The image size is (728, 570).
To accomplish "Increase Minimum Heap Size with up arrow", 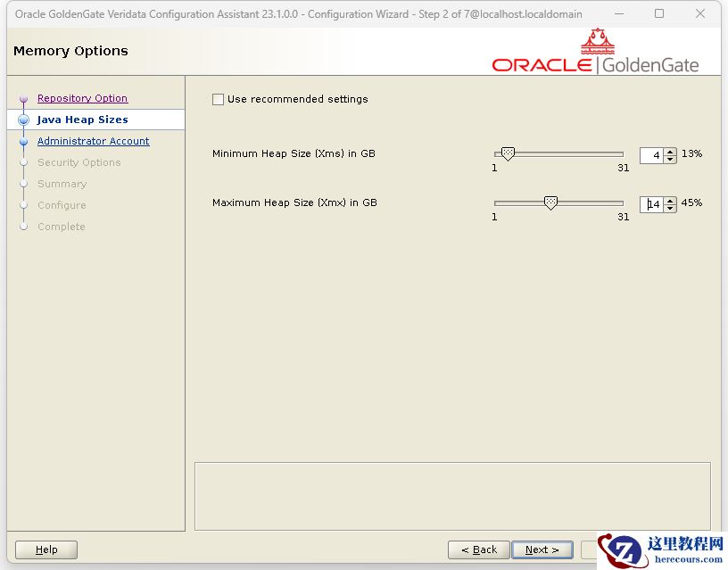I will [670, 152].
